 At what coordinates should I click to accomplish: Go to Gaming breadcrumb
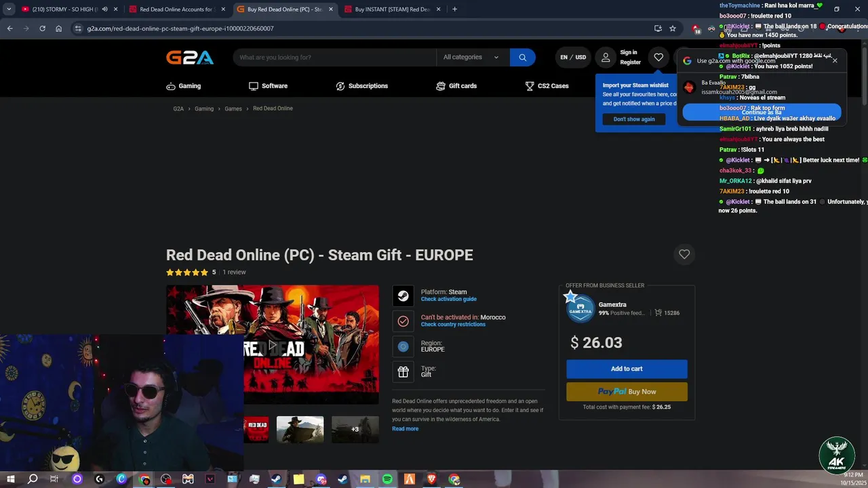click(x=204, y=108)
